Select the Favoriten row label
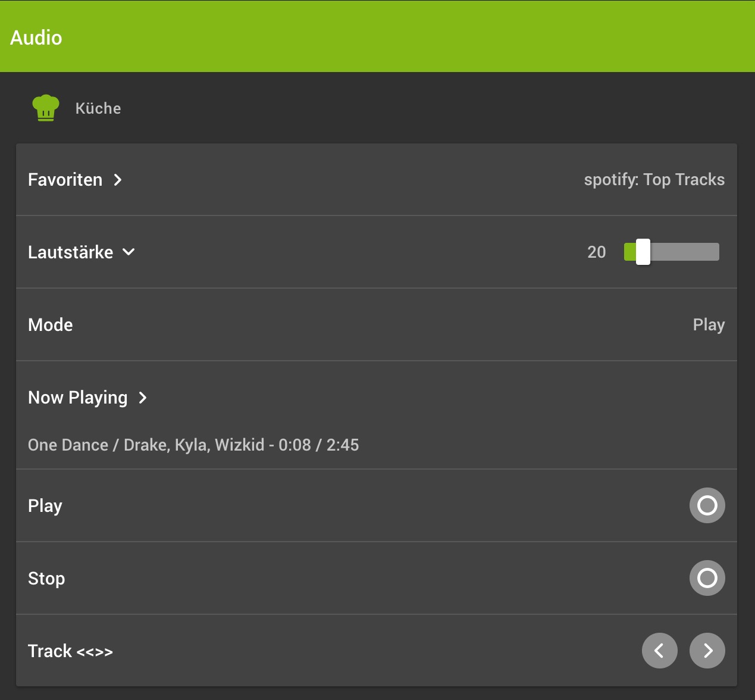755x700 pixels. (x=65, y=180)
